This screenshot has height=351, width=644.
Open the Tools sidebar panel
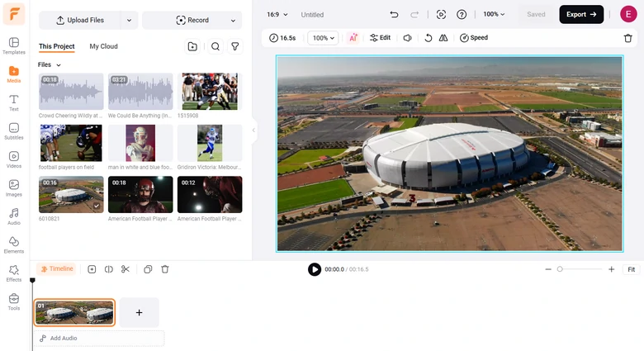[x=13, y=301]
